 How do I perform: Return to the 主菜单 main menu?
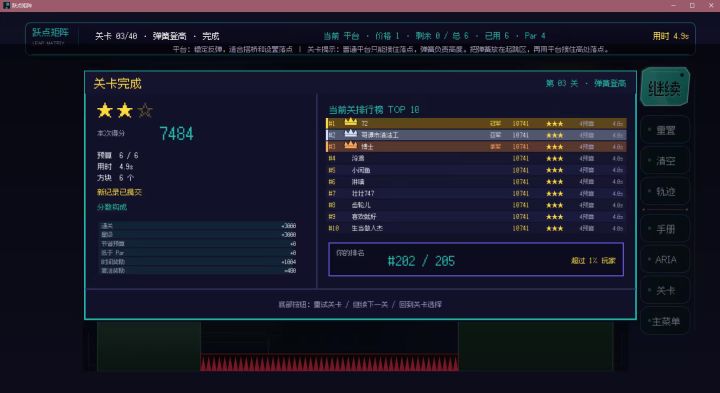click(665, 321)
